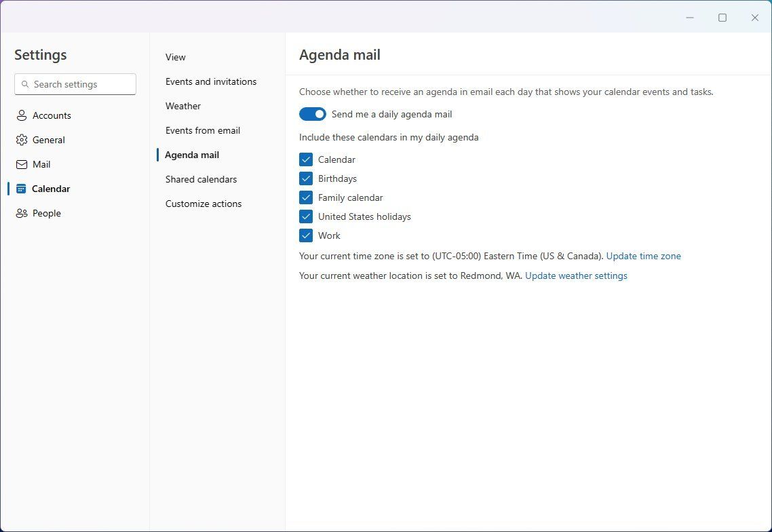This screenshot has width=772, height=532.
Task: Deselect the Family calendar checkbox
Action: point(305,197)
